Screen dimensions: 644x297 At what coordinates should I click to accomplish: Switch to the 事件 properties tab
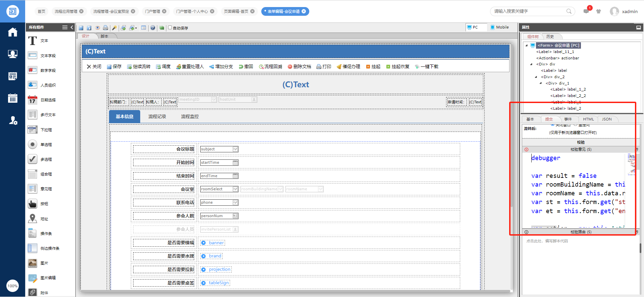(x=568, y=119)
